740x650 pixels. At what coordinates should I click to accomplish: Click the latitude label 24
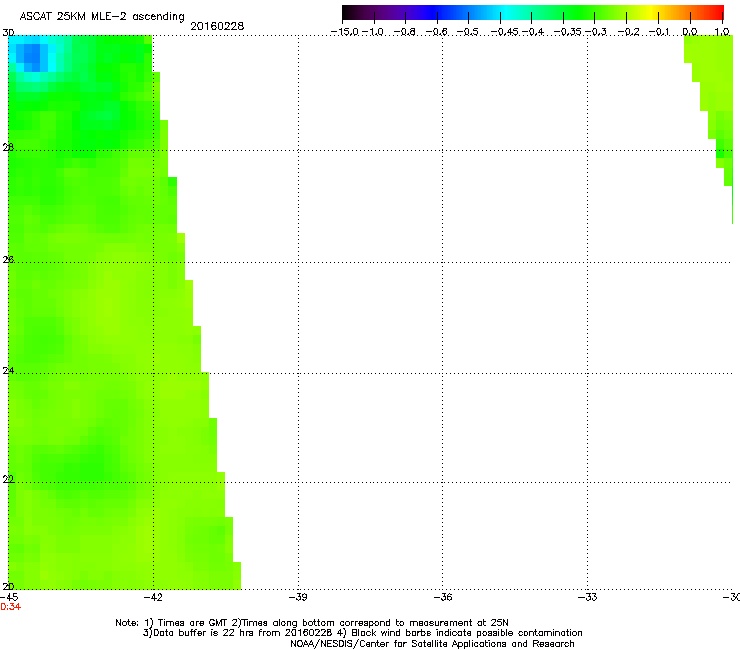point(8,371)
